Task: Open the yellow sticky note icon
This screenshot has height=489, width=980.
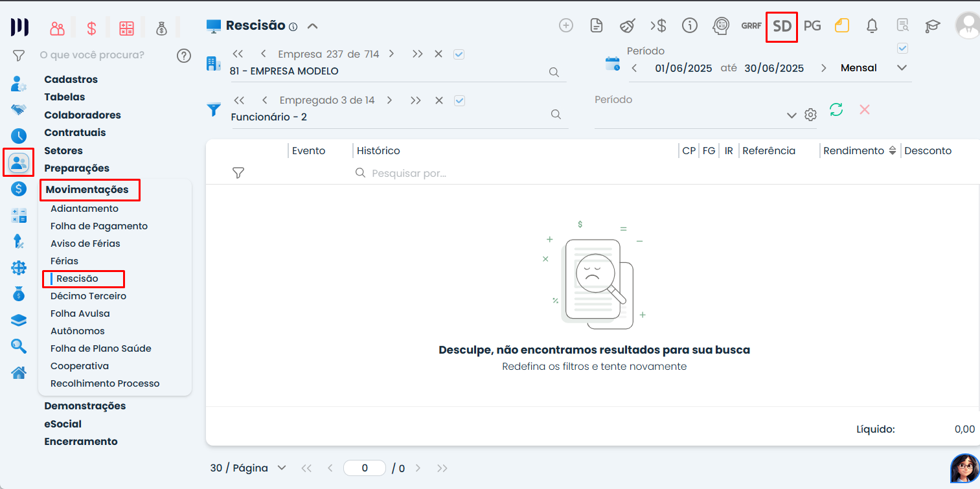Action: point(841,26)
